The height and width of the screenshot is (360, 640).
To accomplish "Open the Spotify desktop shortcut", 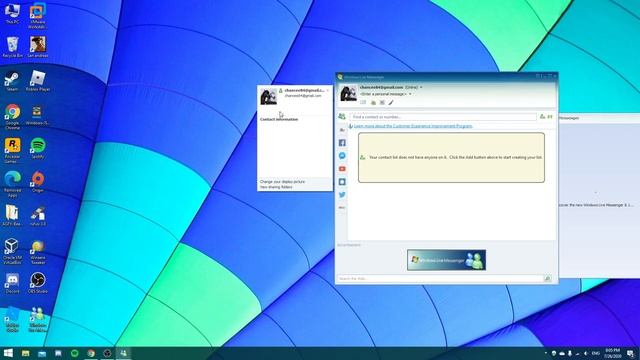I will pos(38,149).
